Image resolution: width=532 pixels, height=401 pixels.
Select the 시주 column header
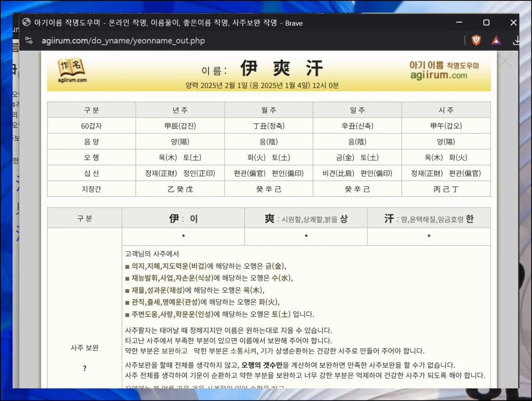(x=446, y=110)
